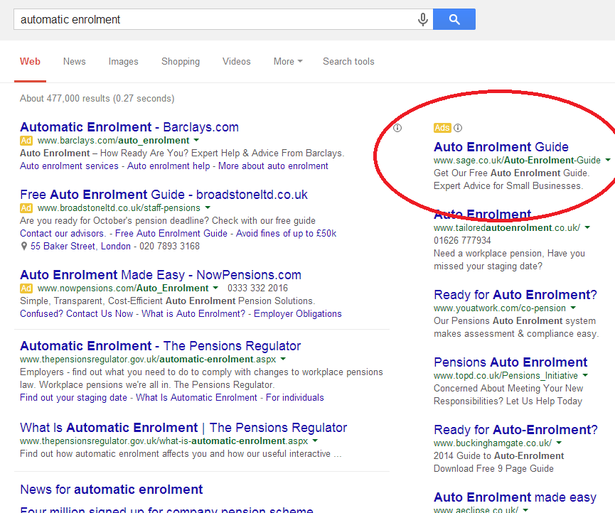Click About 477,000 results count text
Screen dimensions: 615x513
(97, 98)
